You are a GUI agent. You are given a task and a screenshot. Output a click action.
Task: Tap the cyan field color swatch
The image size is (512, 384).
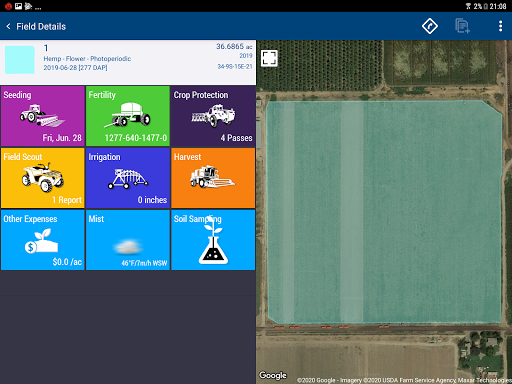(x=20, y=60)
